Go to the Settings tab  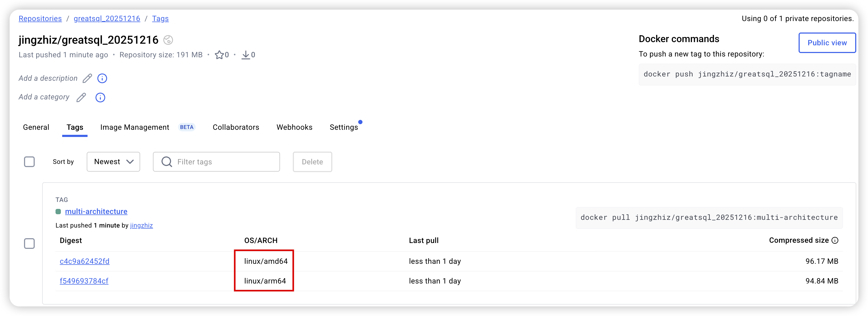point(343,127)
